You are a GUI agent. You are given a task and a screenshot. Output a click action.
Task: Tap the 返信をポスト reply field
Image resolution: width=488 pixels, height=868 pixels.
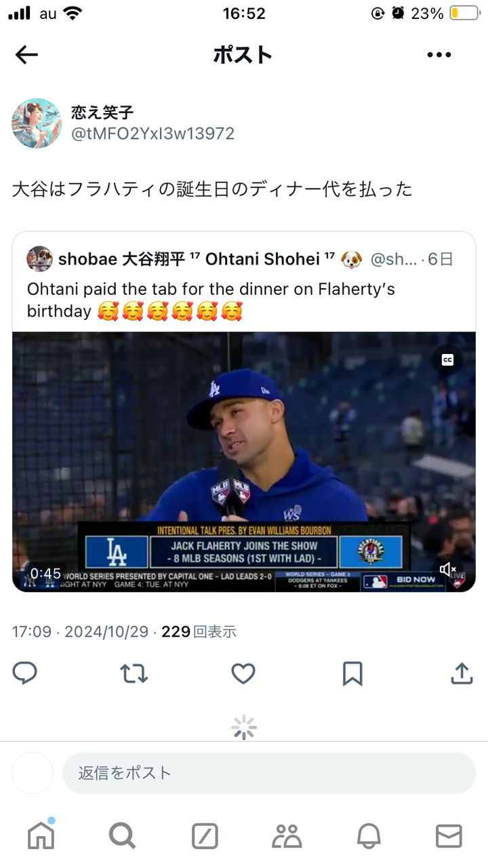tap(269, 773)
